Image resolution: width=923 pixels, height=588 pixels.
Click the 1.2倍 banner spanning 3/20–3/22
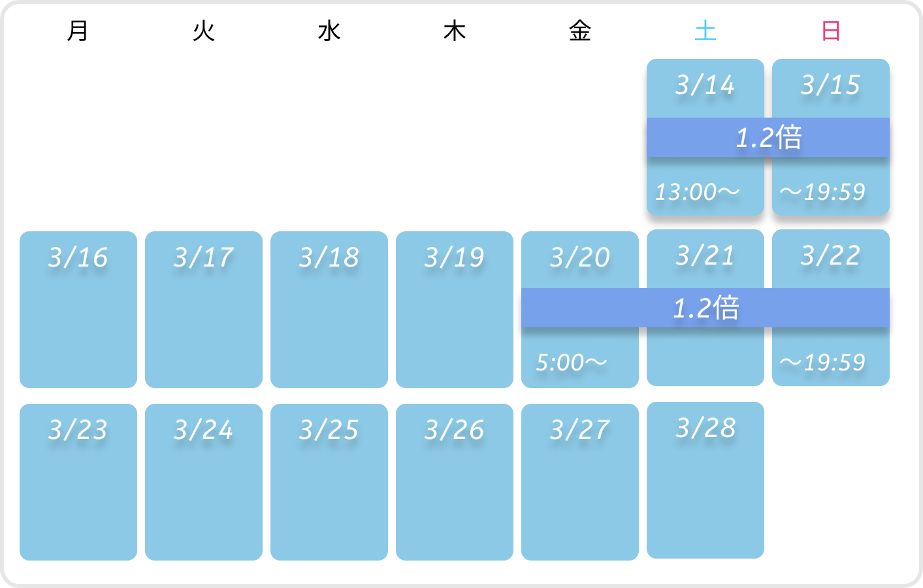click(705, 308)
